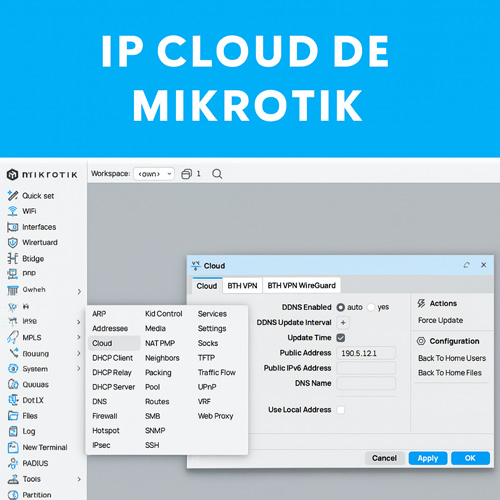Click Force Update action

point(440,320)
